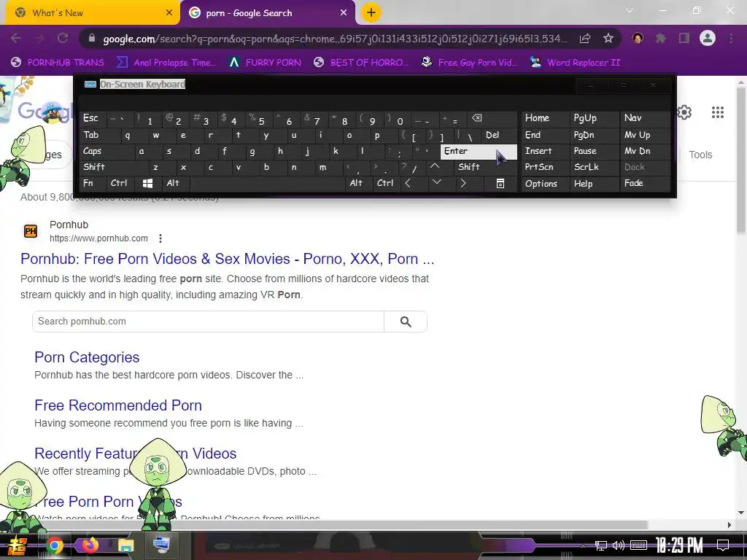Screen dimensions: 747x560
Task: Click the Help key on the On-Screen Keyboard
Action: [594, 183]
